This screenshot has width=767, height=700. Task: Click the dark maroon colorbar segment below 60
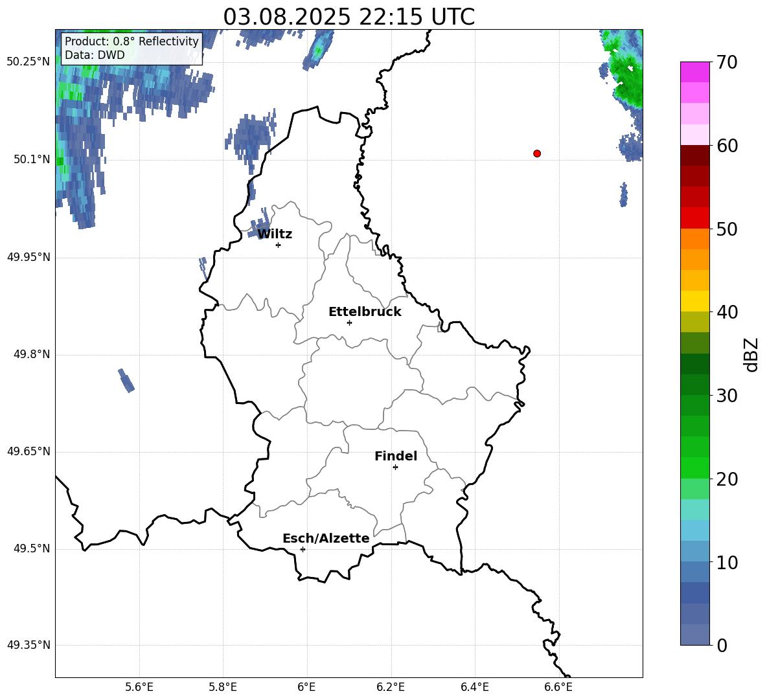click(x=694, y=155)
